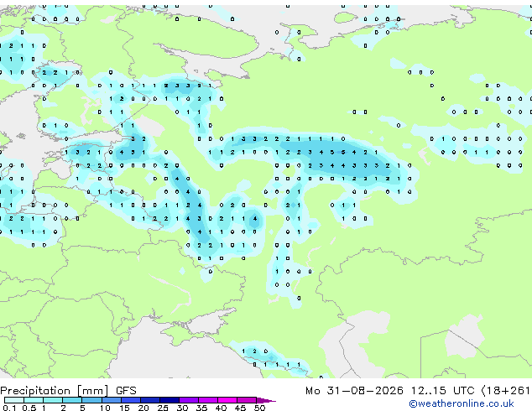The height and width of the screenshot is (411, 532).
Task: Click the 45–50 mm legend color swatch
Action: (x=247, y=400)
